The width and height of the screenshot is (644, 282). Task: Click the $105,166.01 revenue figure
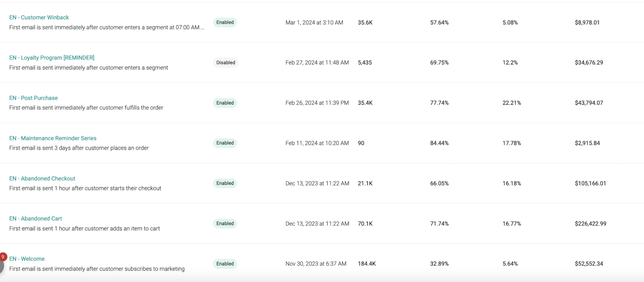click(x=590, y=183)
